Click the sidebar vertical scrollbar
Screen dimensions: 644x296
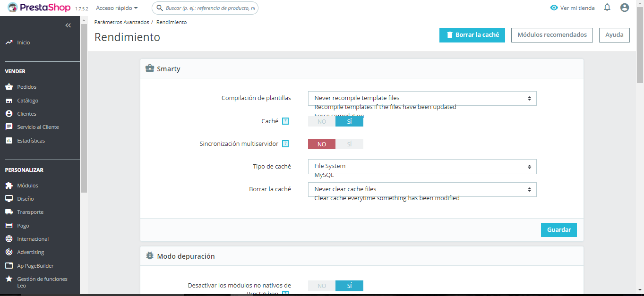coord(84,108)
